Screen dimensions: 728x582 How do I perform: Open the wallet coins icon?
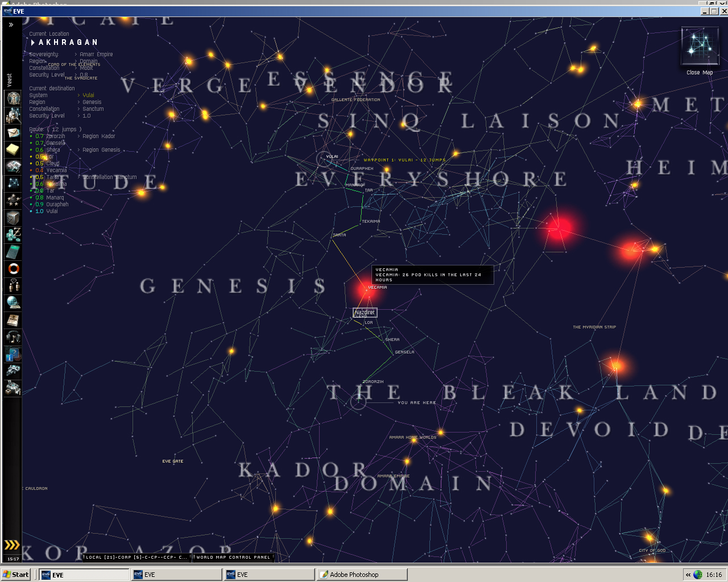pyautogui.click(x=13, y=235)
